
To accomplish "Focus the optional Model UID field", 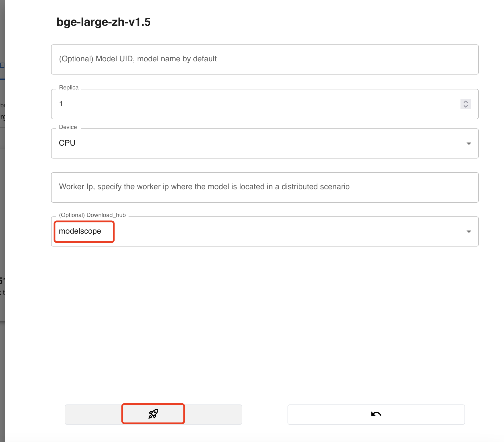I will coord(265,59).
